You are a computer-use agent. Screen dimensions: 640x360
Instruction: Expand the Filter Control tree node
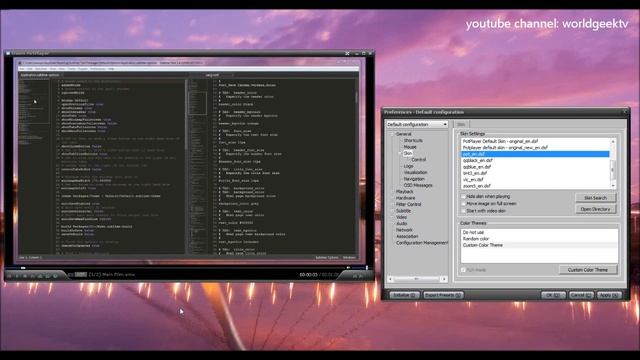click(x=393, y=204)
